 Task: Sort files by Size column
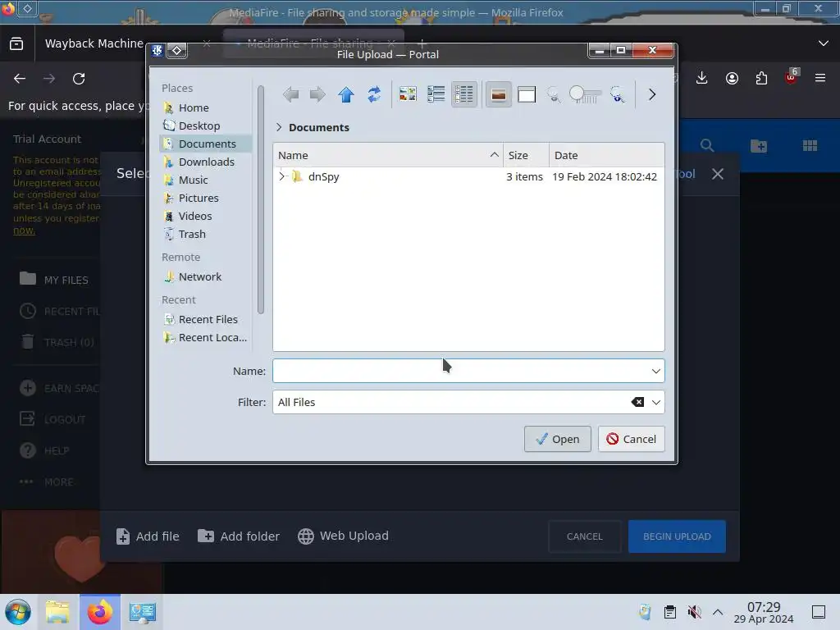pos(526,155)
